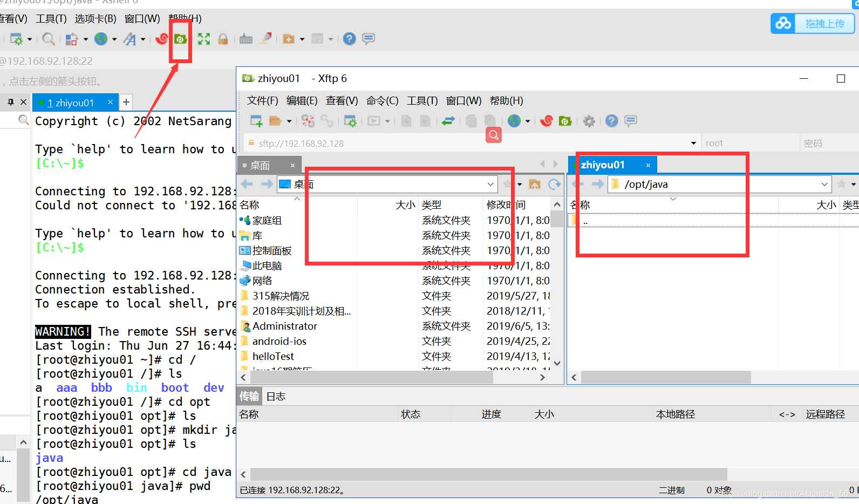859x504 pixels.
Task: Expand font dropdown arrow in Xshell toolbar
Action: [143, 39]
